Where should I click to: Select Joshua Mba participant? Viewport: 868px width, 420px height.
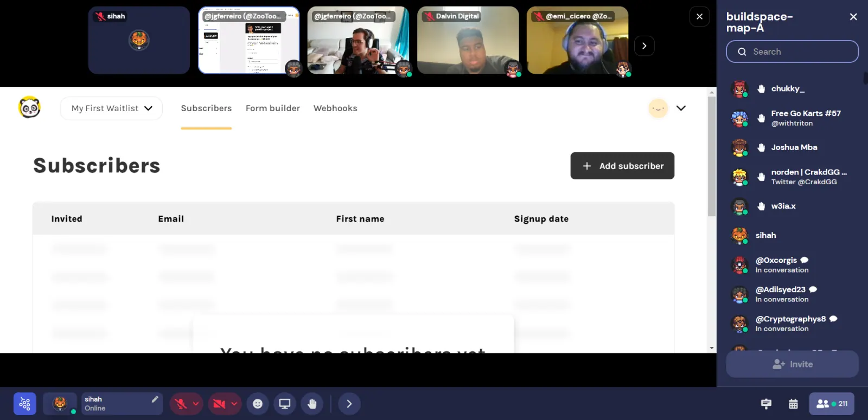pos(792,147)
